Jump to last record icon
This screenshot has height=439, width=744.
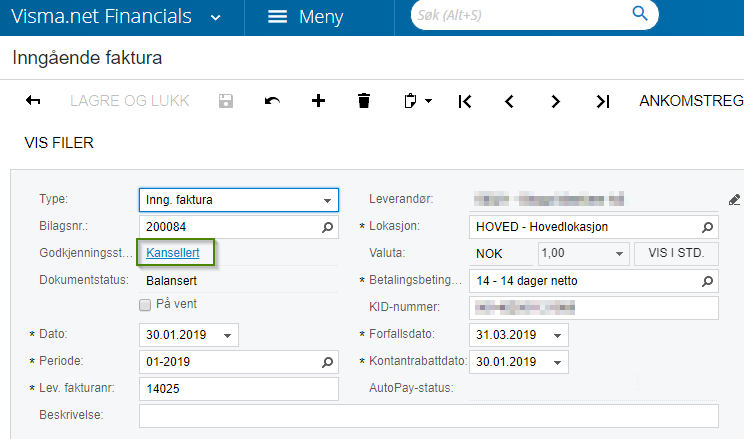pos(603,101)
